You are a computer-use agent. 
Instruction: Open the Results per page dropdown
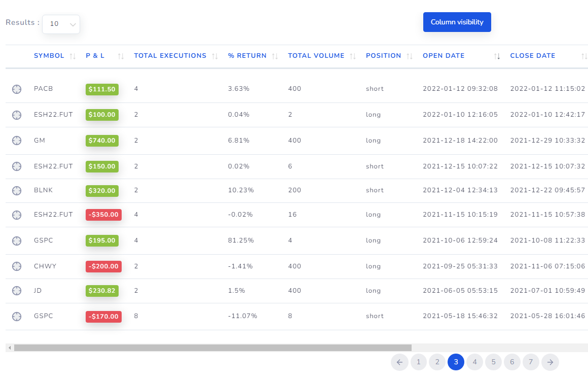61,24
